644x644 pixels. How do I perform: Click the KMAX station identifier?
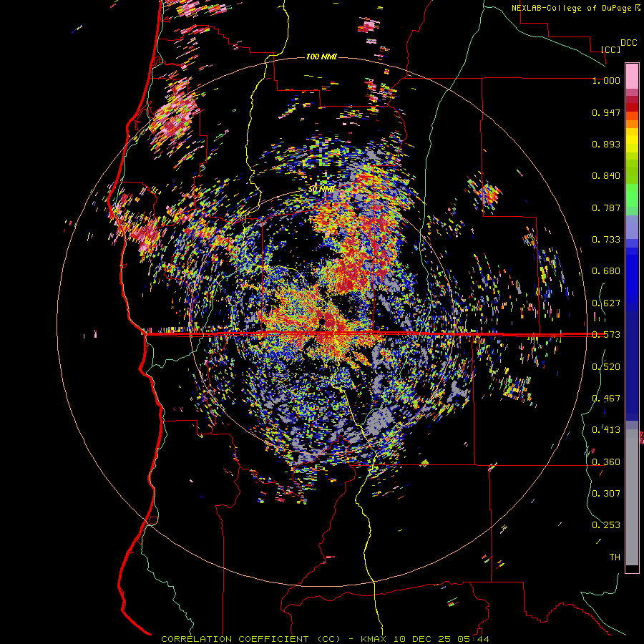click(373, 639)
